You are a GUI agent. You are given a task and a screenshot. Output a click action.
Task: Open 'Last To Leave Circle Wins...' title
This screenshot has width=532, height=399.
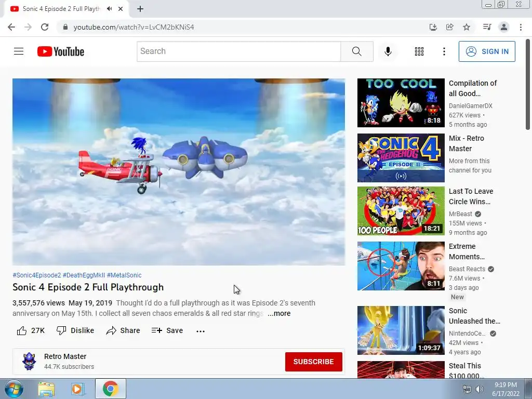(471, 196)
